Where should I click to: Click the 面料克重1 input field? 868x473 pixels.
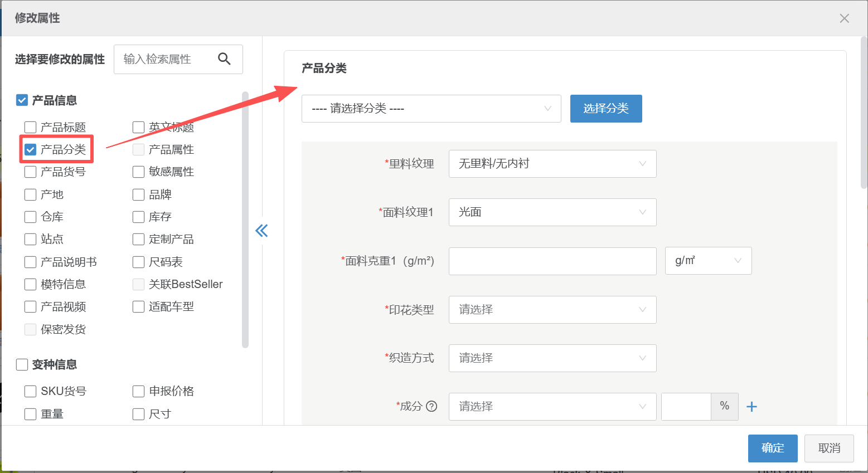(x=552, y=261)
